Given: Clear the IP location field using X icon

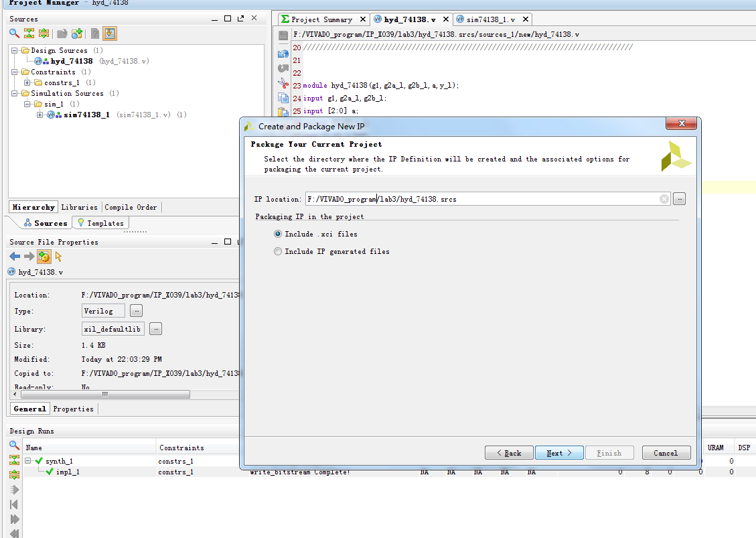Looking at the screenshot, I should pos(664,199).
